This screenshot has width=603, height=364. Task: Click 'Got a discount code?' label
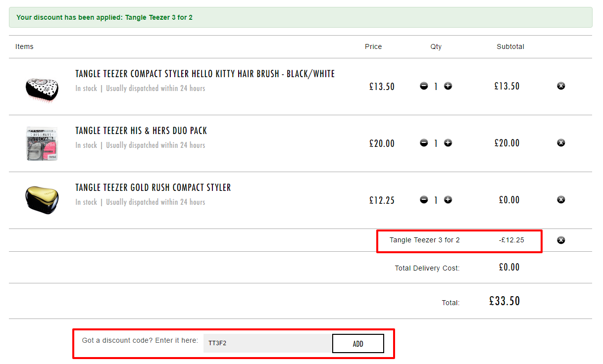point(140,341)
